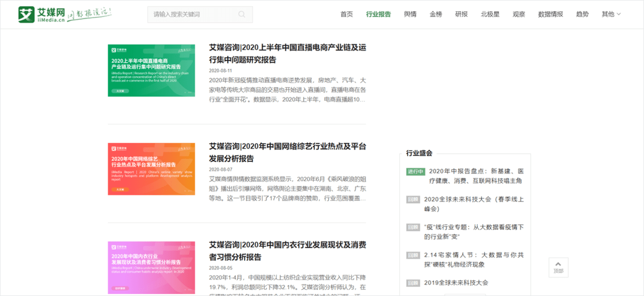
Task: Open the green 直播电商 report thumbnail
Action: click(x=152, y=70)
